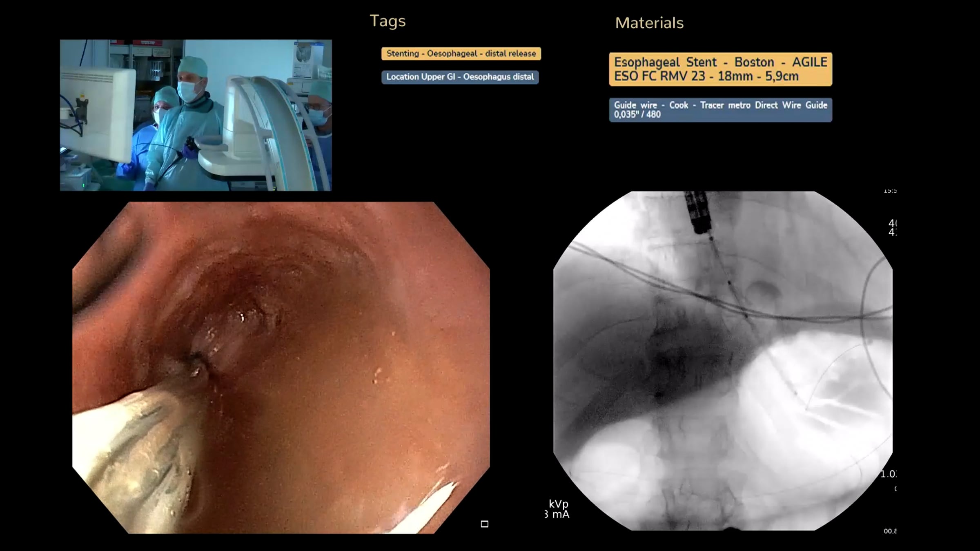Open the Guide wire Cook Tracer metro material
Screen dimensions: 980x551
720,109
